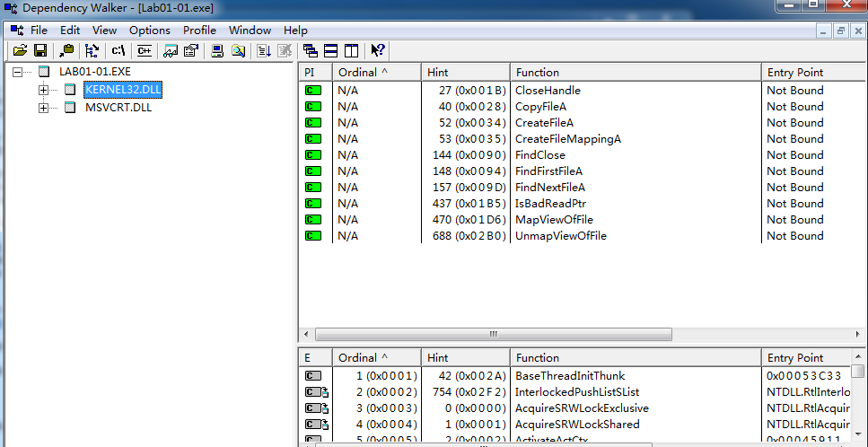
Task: Open the Options menu
Action: point(150,30)
